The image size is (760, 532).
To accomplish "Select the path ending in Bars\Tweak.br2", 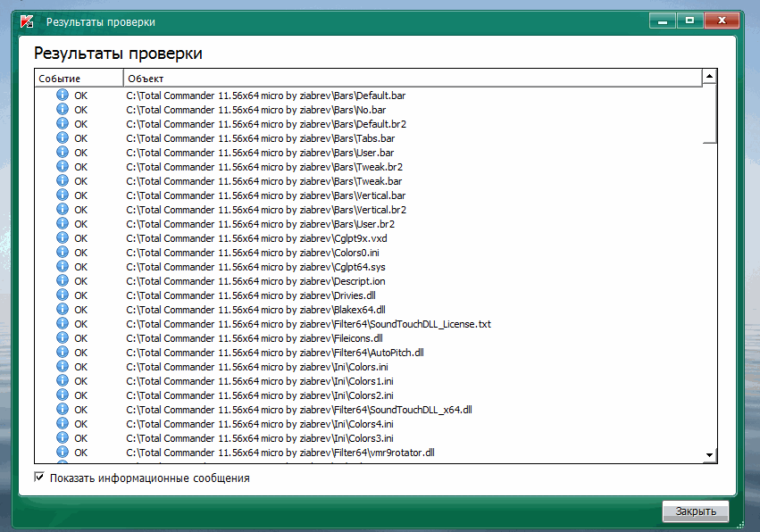I will point(264,167).
